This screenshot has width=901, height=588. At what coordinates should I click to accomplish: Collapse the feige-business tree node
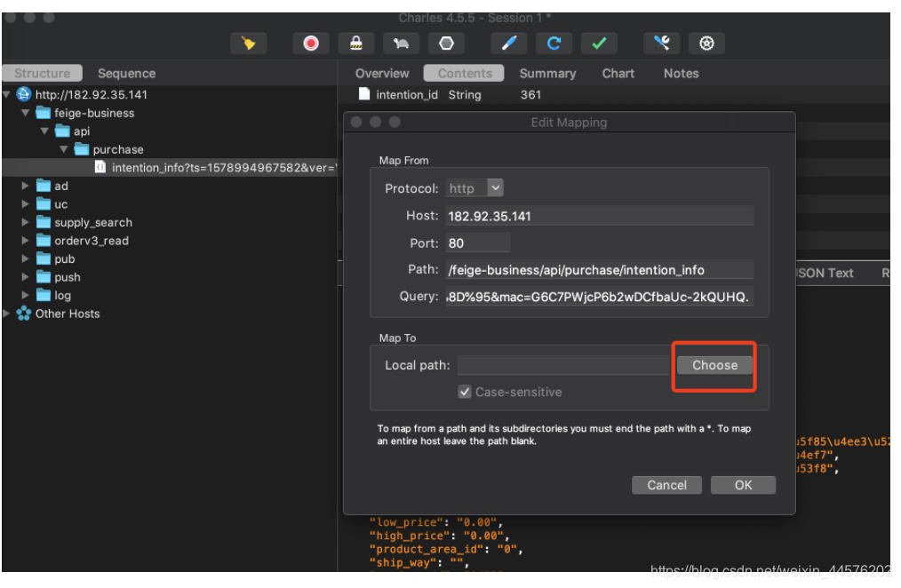click(25, 113)
